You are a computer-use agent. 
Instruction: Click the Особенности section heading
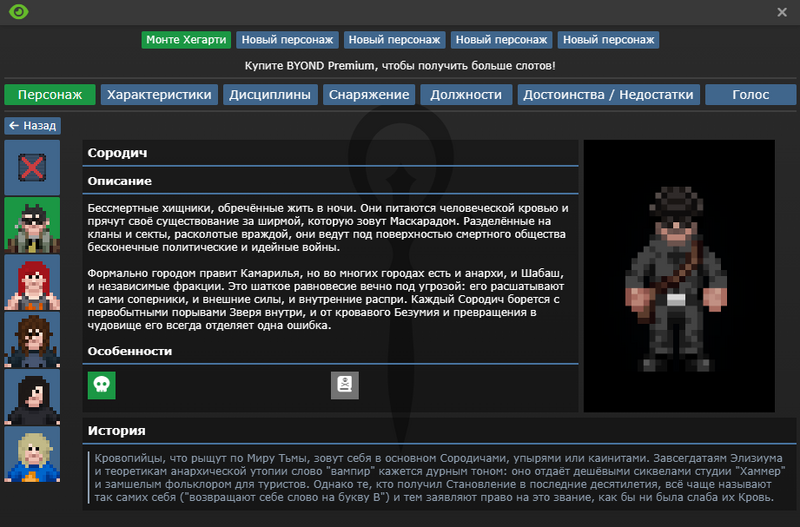(130, 351)
